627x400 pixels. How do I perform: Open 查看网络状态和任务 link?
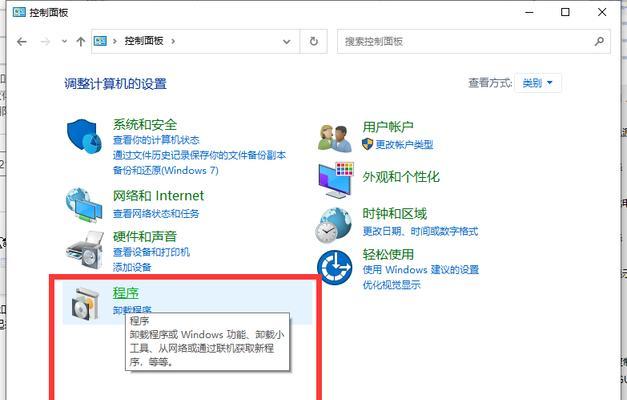[156, 214]
